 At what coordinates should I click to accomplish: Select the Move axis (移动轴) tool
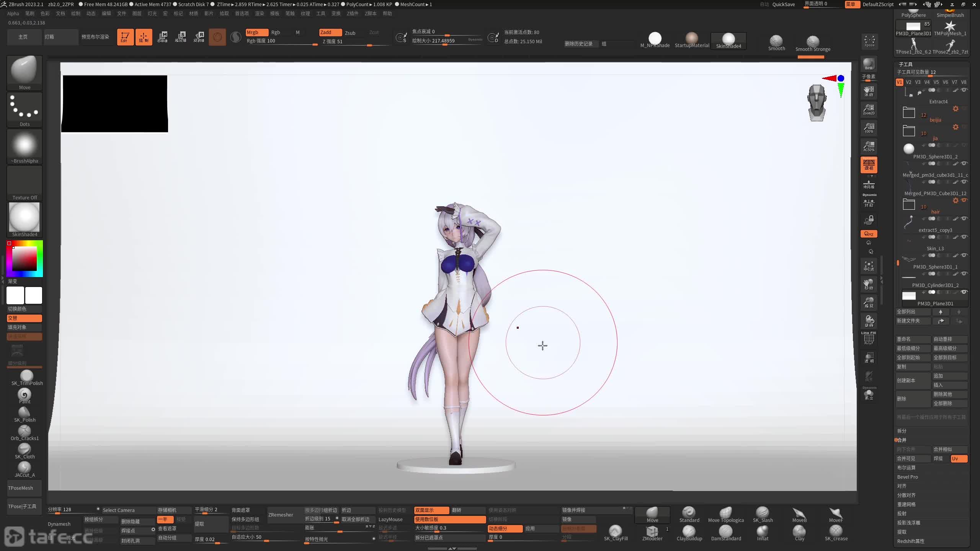[162, 37]
